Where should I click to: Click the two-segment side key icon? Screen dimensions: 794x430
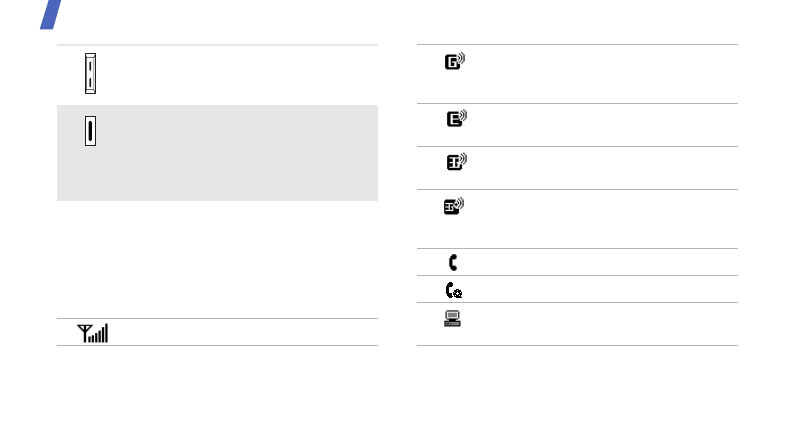pos(91,73)
